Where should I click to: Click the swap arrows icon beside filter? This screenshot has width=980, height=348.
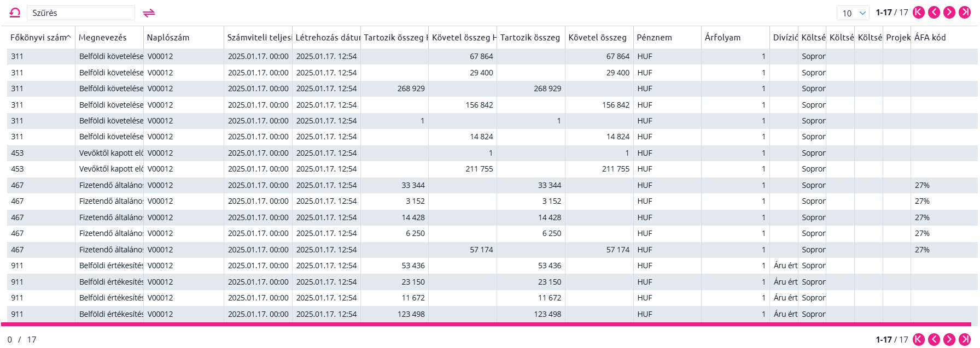(149, 13)
